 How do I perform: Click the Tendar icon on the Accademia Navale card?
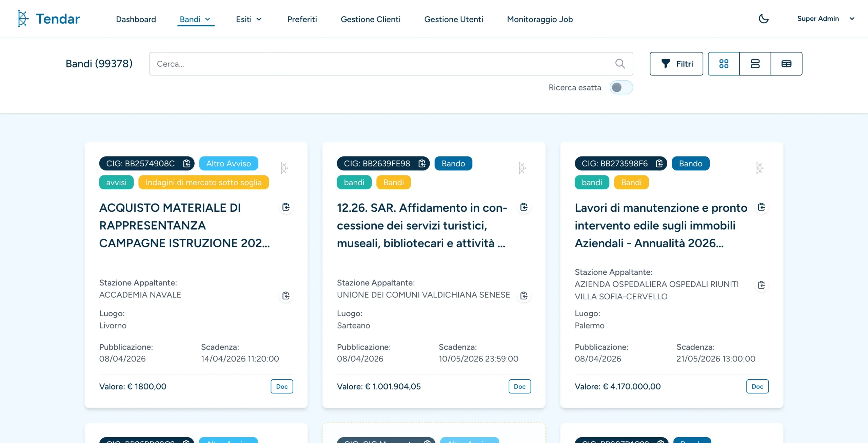click(x=284, y=168)
